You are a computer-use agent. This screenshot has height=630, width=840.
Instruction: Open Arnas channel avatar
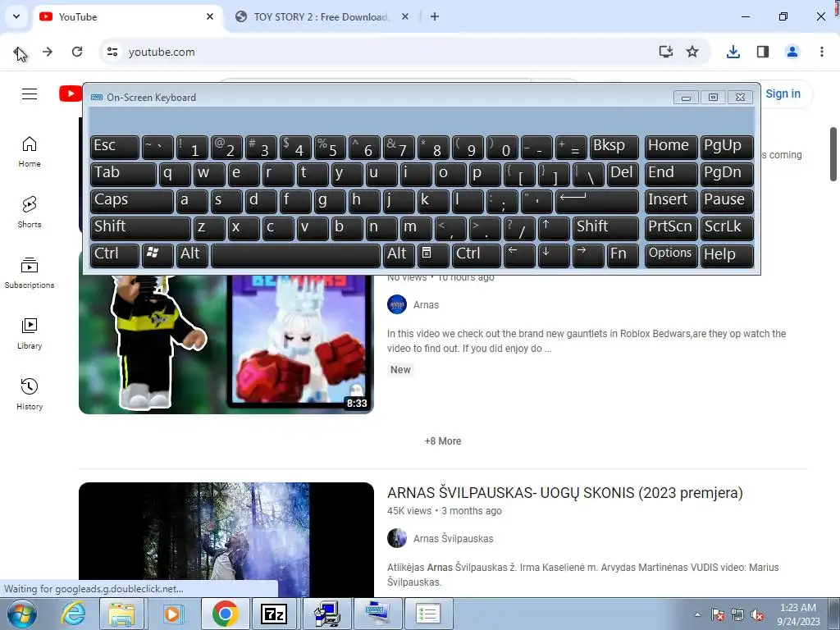click(397, 304)
